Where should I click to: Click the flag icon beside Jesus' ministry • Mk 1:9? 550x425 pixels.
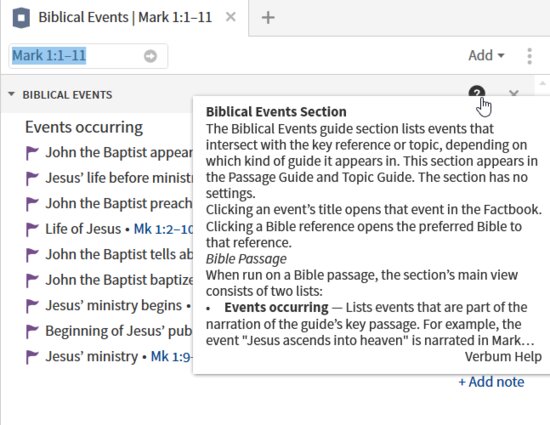[32, 357]
